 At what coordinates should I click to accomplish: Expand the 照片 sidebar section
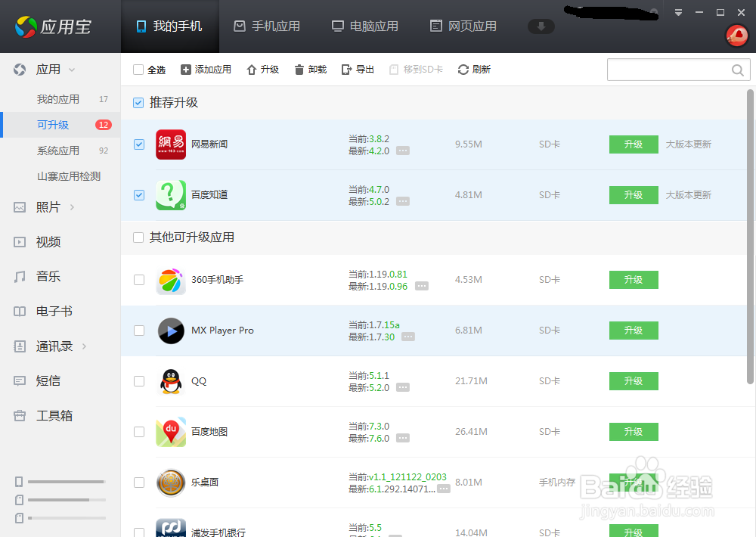[x=73, y=207]
